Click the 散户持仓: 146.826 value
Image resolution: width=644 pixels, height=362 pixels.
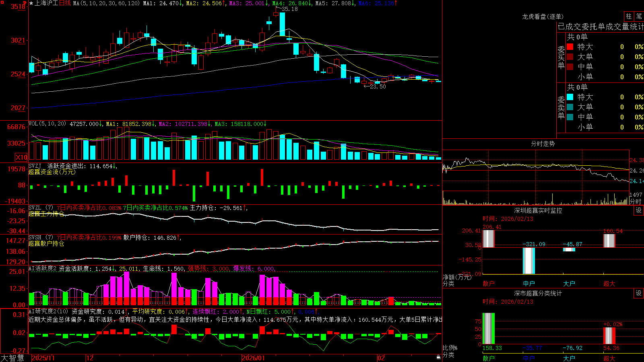[151, 238]
